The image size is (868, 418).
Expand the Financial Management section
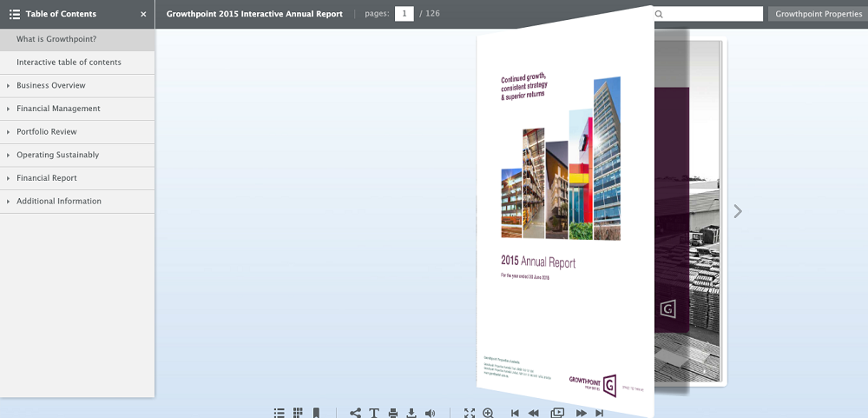point(9,109)
